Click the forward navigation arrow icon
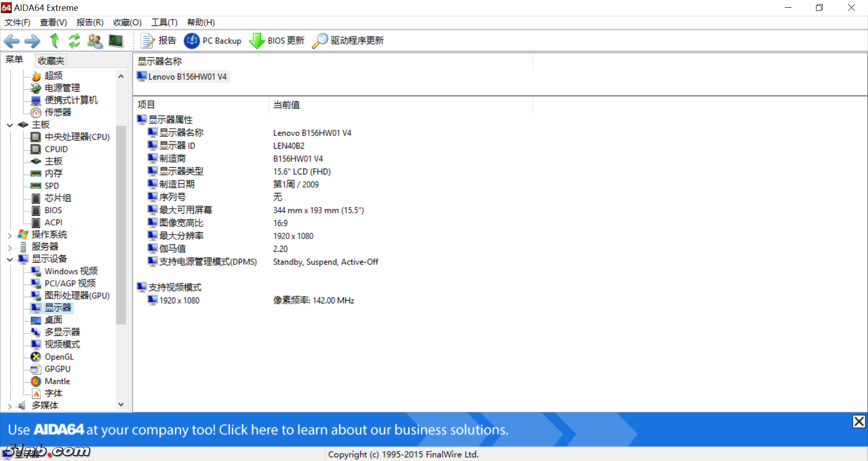Image resolution: width=868 pixels, height=461 pixels. tap(32, 41)
